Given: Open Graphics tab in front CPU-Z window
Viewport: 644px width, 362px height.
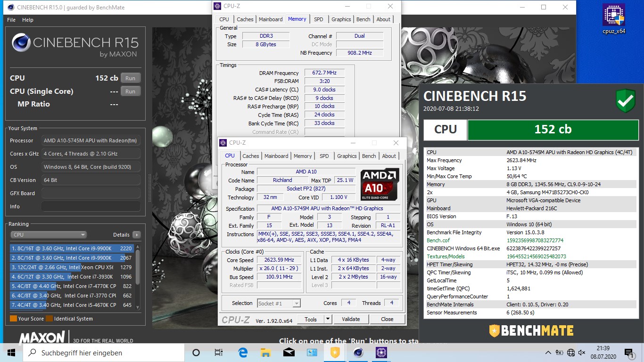Looking at the screenshot, I should point(347,156).
